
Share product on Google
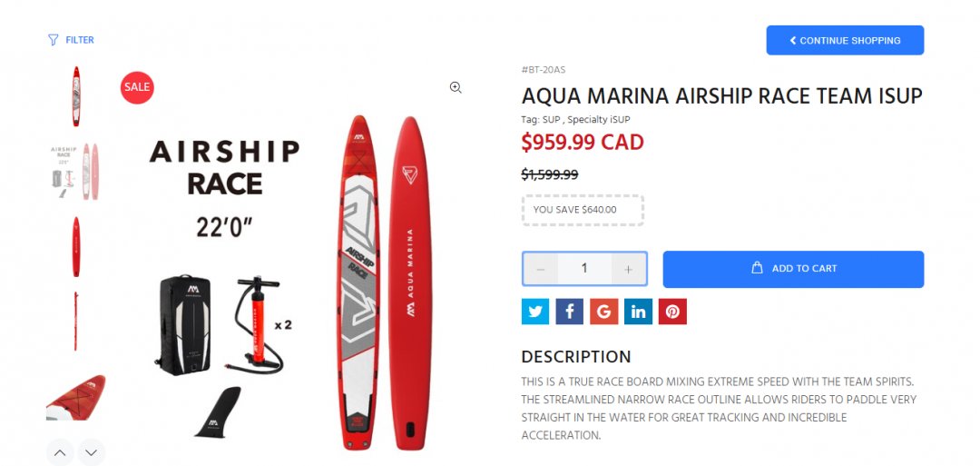(603, 312)
